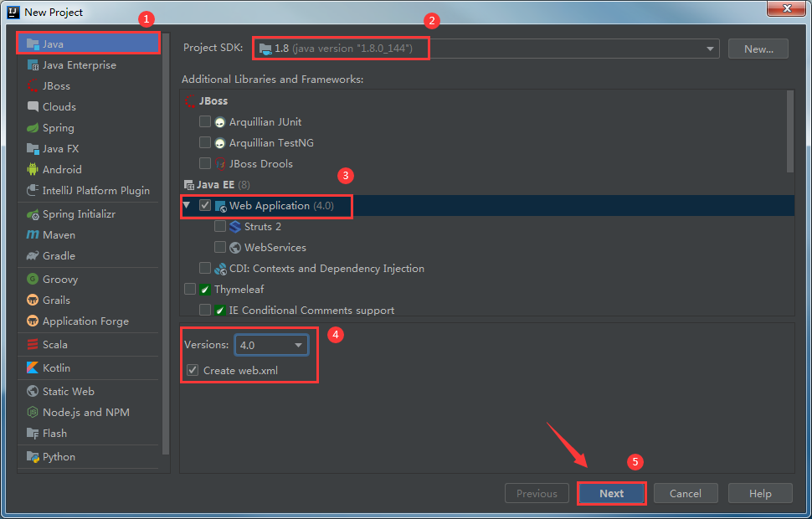Click the Gradle elephant icon

click(33, 256)
